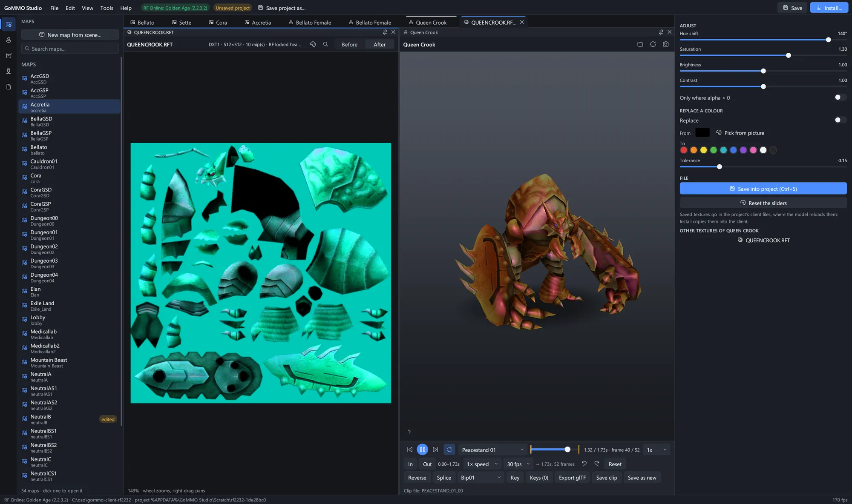Choose the red To colour swatch

(684, 150)
